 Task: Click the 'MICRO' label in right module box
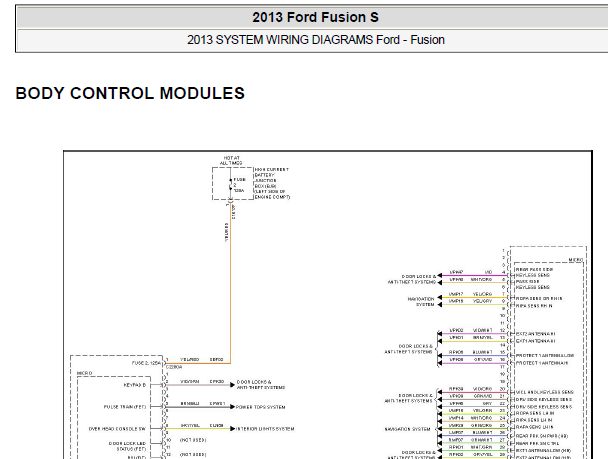click(x=576, y=260)
